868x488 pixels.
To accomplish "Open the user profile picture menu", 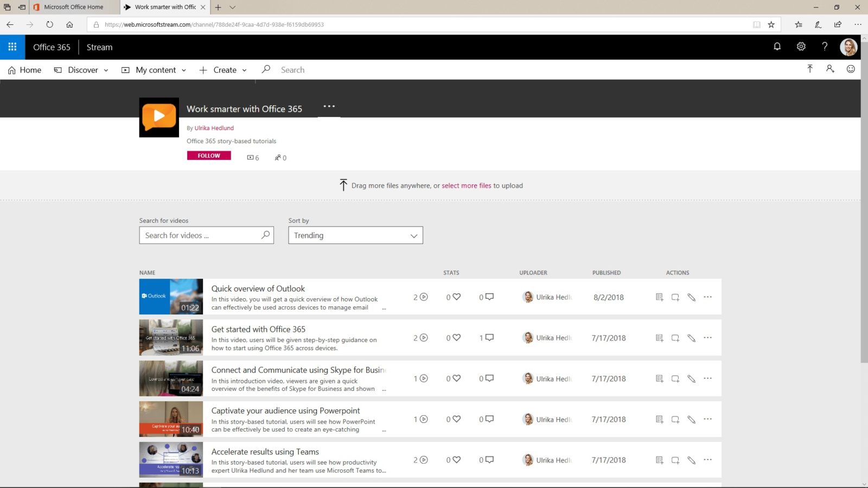I will [x=848, y=47].
